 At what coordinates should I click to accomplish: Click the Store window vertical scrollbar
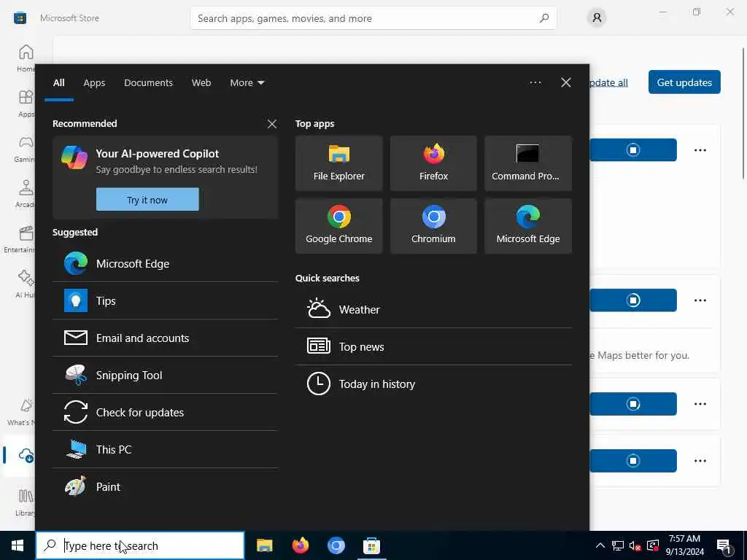pyautogui.click(x=743, y=113)
